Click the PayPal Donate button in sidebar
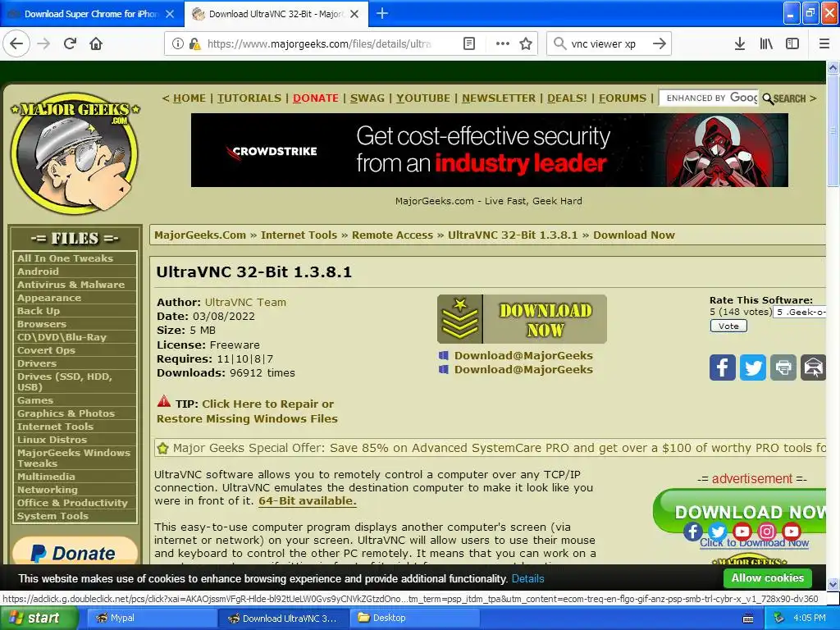 pyautogui.click(x=75, y=550)
